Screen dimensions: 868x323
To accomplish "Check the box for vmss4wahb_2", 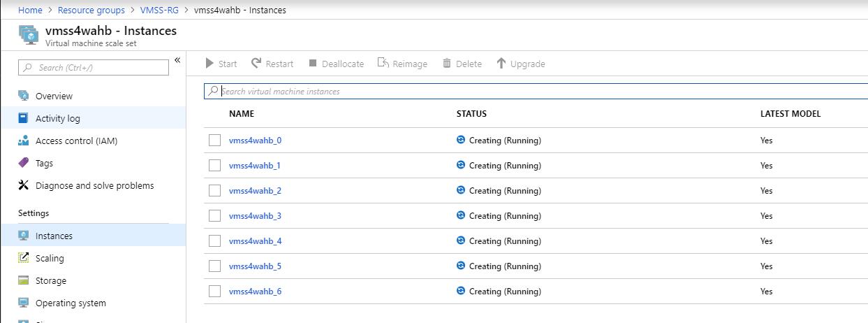I will point(214,190).
